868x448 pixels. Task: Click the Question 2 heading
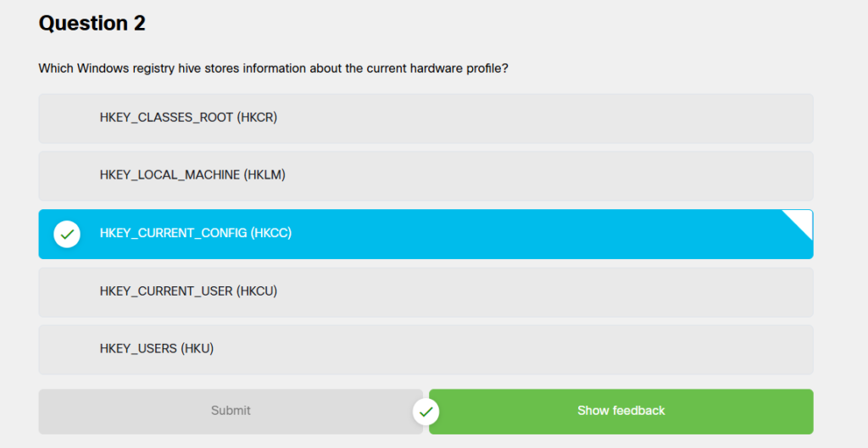tap(92, 23)
